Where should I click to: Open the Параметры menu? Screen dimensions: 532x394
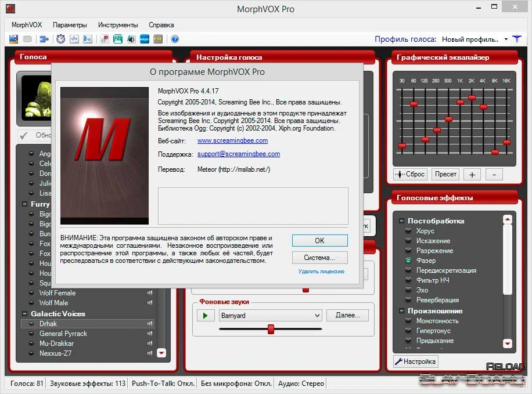coord(70,25)
